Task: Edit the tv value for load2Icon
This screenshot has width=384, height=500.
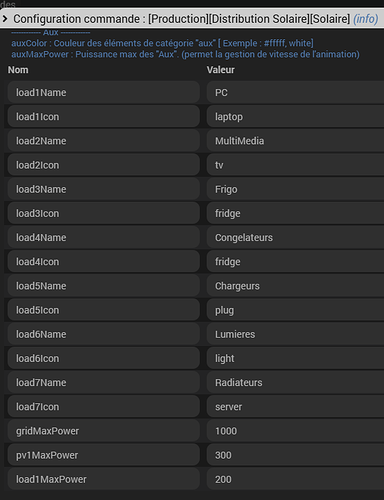Action: click(x=295, y=165)
